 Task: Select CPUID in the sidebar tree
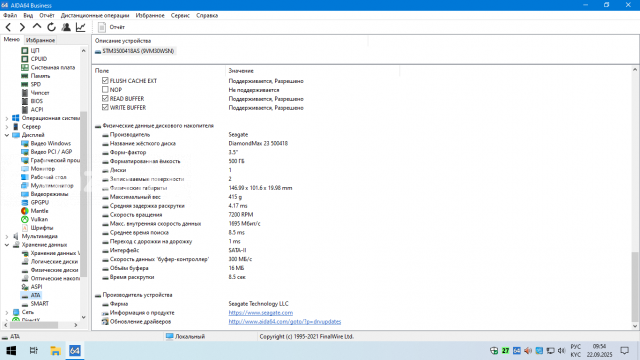click(x=39, y=59)
